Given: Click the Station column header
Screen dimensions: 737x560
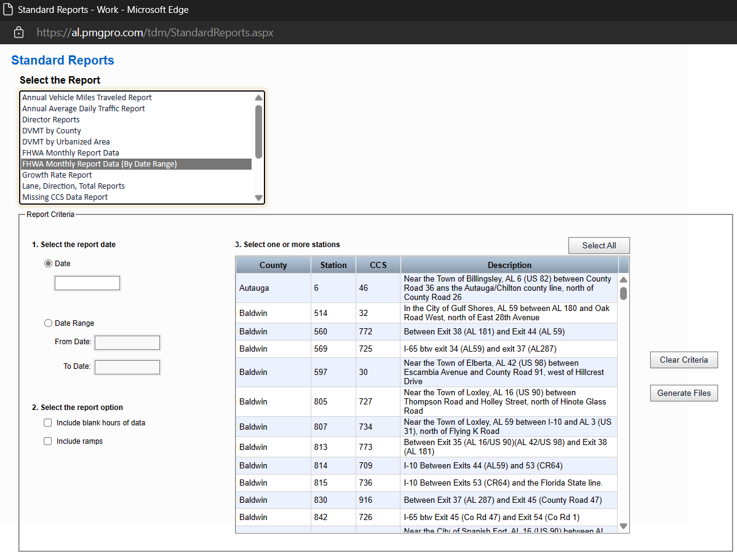Looking at the screenshot, I should [333, 265].
